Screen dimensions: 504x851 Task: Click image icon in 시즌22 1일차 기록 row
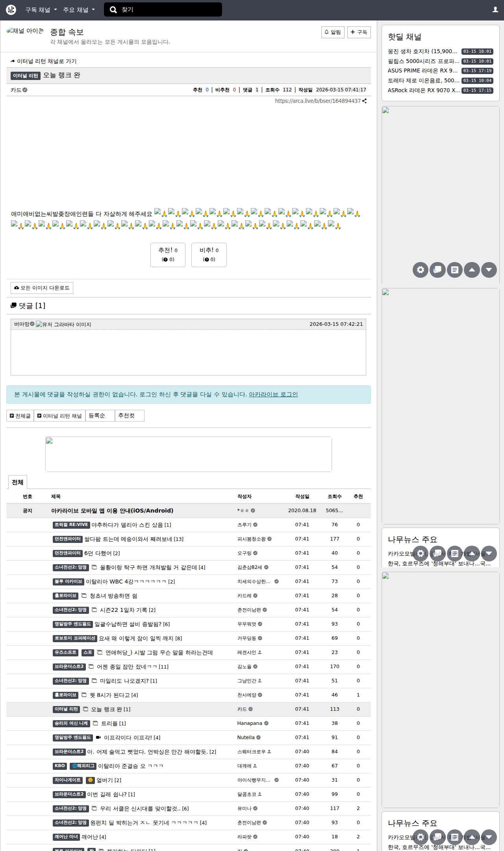[x=94, y=610]
